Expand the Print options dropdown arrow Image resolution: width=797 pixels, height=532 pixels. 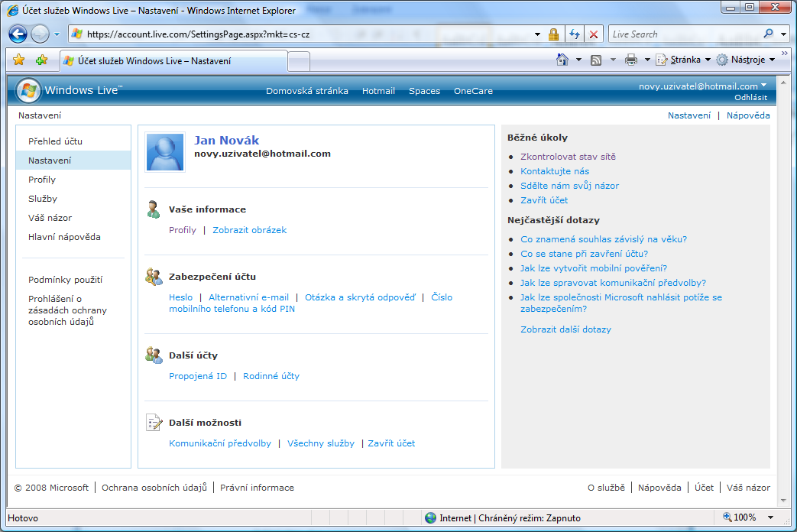pyautogui.click(x=647, y=60)
